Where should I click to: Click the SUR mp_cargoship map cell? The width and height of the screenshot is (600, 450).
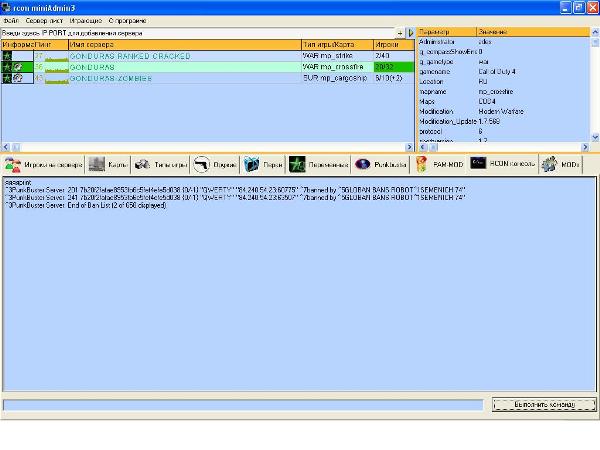click(337, 78)
